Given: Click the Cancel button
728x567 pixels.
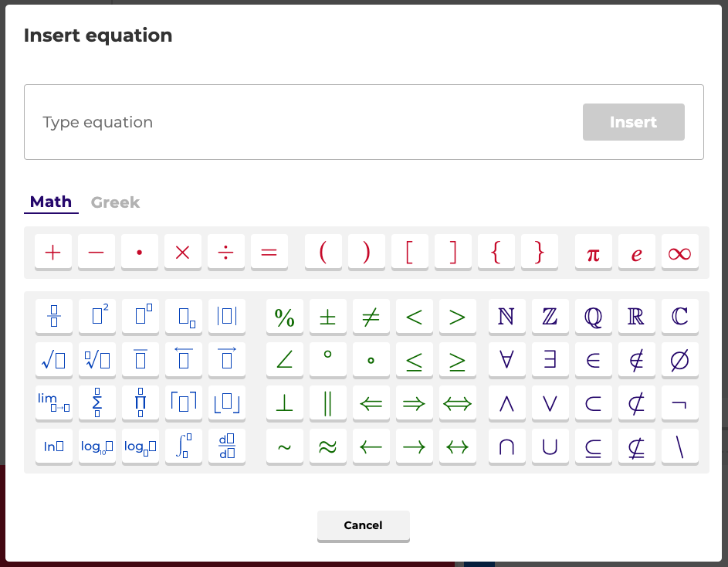Looking at the screenshot, I should click(x=363, y=525).
